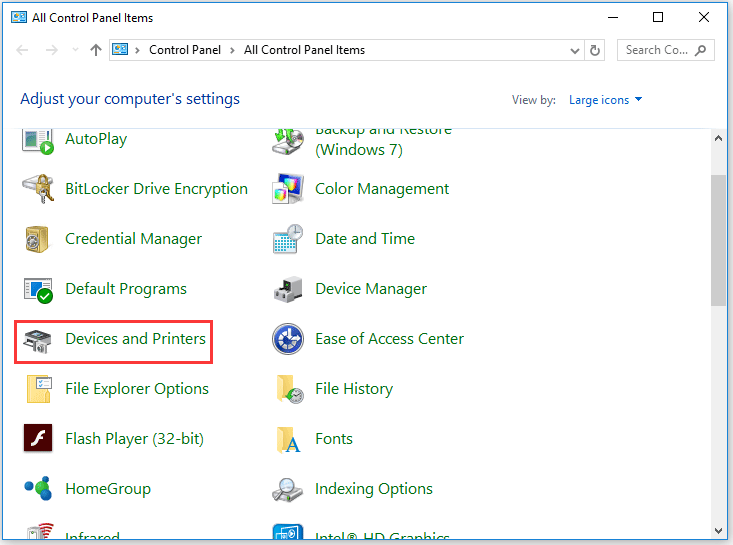The image size is (733, 545).
Task: Expand the chevron after Control Panel breadcrumb
Action: click(x=232, y=50)
